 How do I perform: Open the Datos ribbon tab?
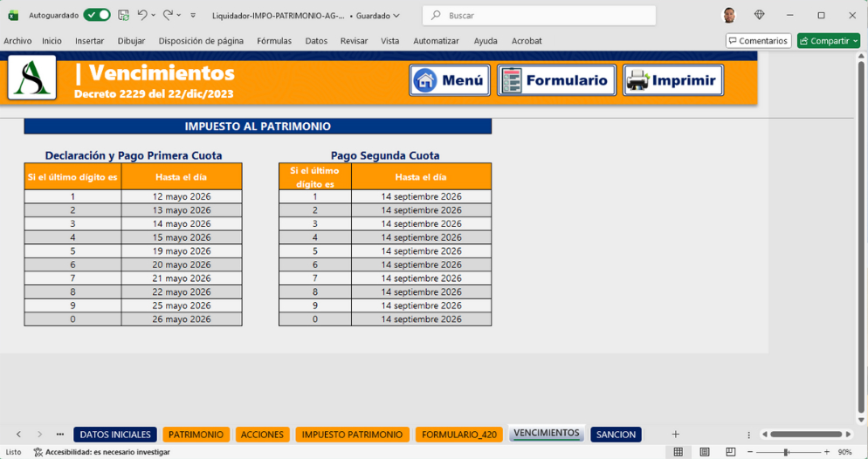pyautogui.click(x=316, y=41)
